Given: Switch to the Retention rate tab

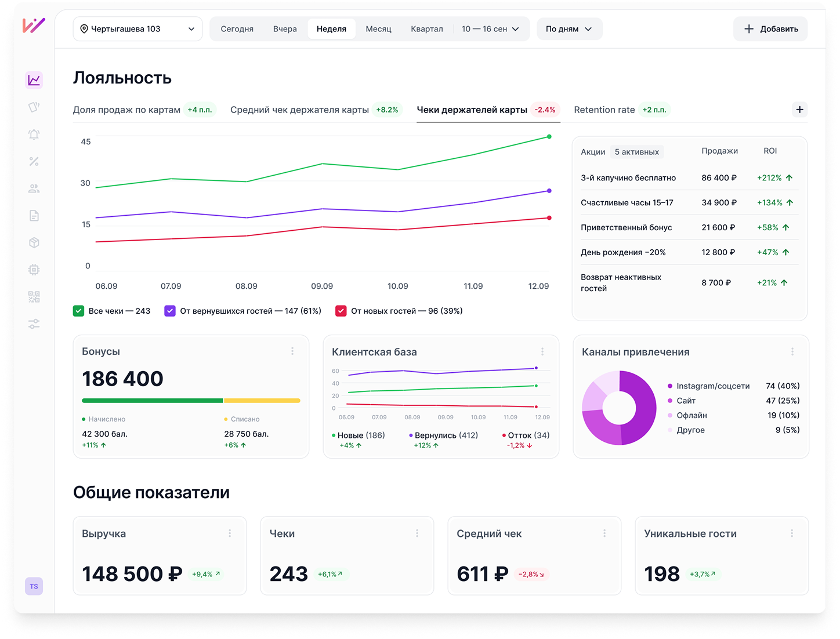Looking at the screenshot, I should click(x=621, y=110).
